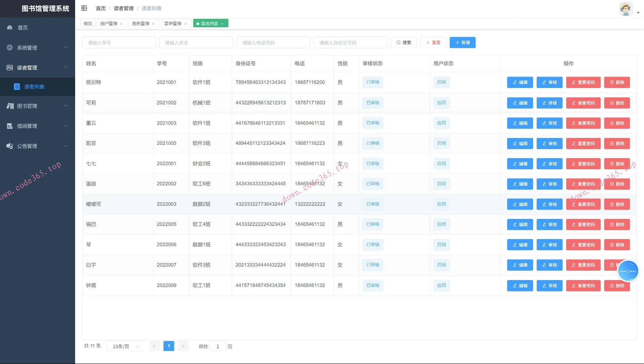Click the 搜索 search button
This screenshot has height=364, width=644.
click(404, 43)
